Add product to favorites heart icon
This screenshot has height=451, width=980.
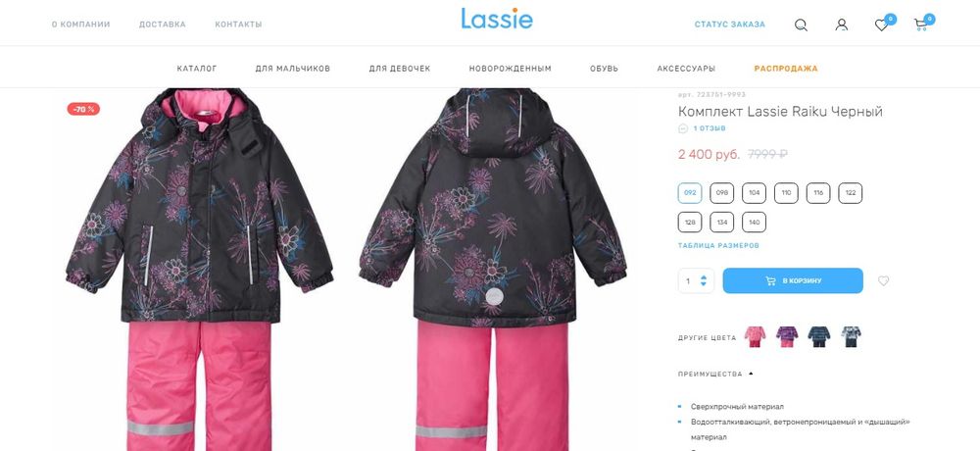point(883,280)
